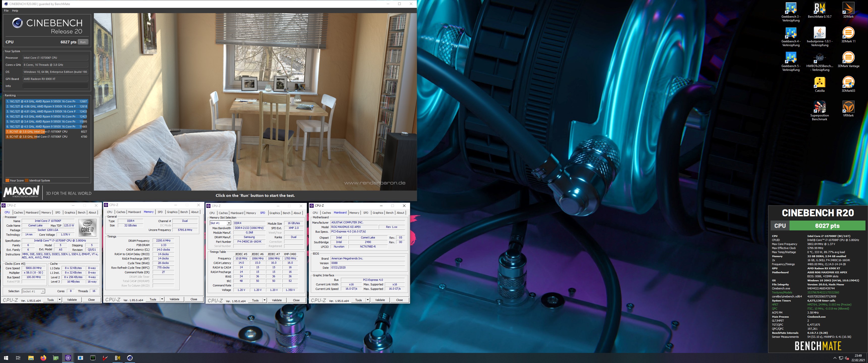Switch to Caches tab in first CPU-Z window
The image size is (868, 363).
(x=18, y=213)
